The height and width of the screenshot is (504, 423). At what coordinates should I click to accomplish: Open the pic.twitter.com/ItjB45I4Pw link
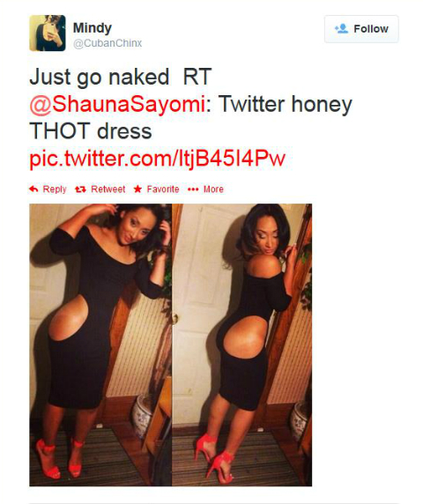point(157,158)
